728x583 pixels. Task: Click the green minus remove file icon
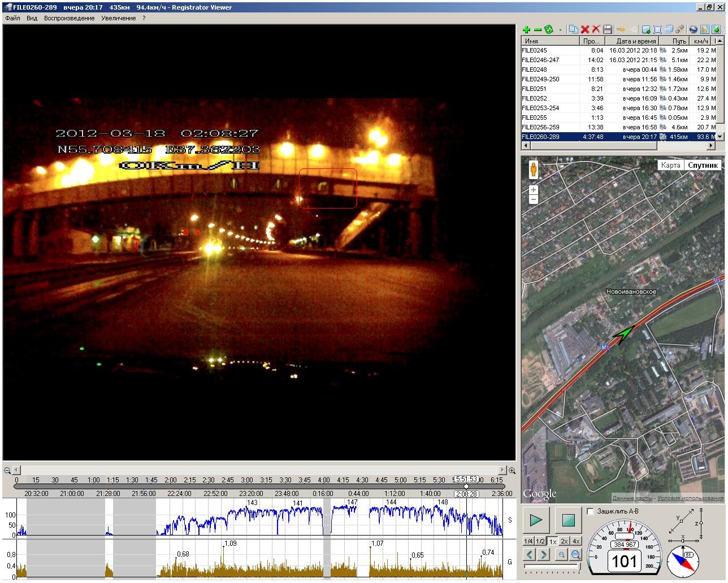point(538,29)
